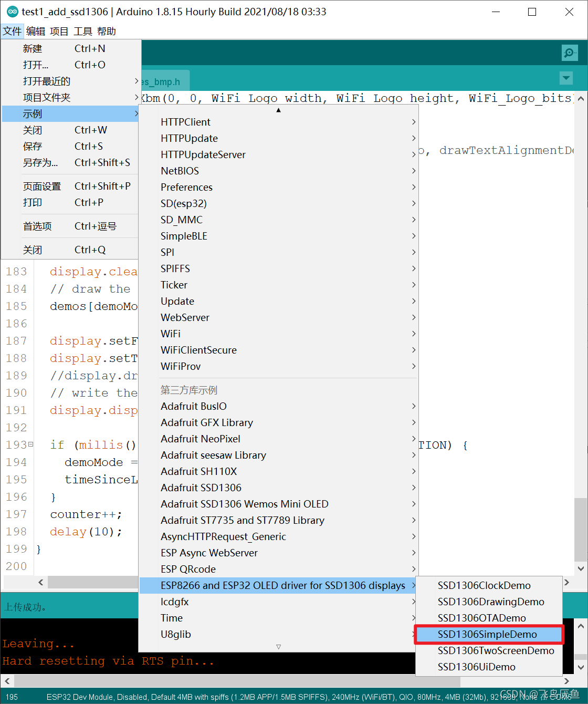
Task: Open SSD1306DrawingDemo example
Action: click(x=489, y=602)
